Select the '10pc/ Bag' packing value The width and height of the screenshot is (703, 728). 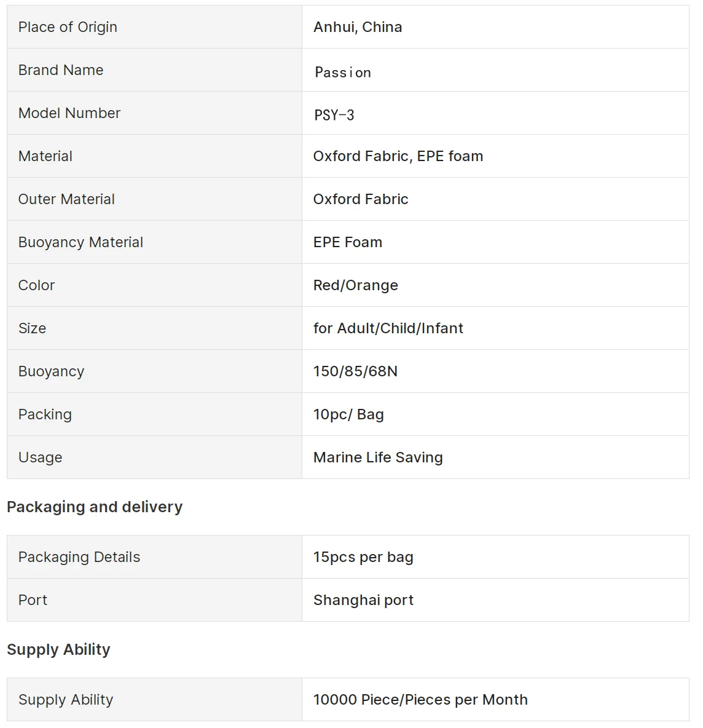pyautogui.click(x=348, y=414)
